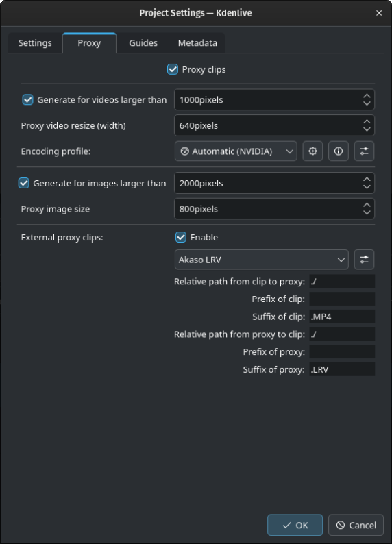Switch to the Settings tab
This screenshot has height=544, width=392.
pos(35,43)
